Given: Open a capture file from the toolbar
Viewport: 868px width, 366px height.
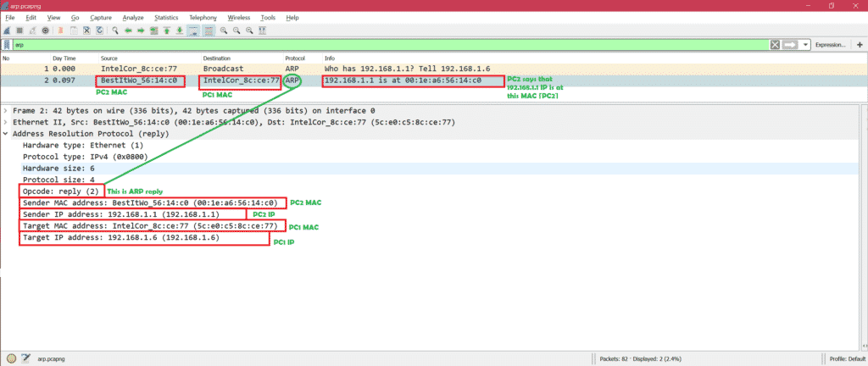Looking at the screenshot, I should (x=60, y=30).
